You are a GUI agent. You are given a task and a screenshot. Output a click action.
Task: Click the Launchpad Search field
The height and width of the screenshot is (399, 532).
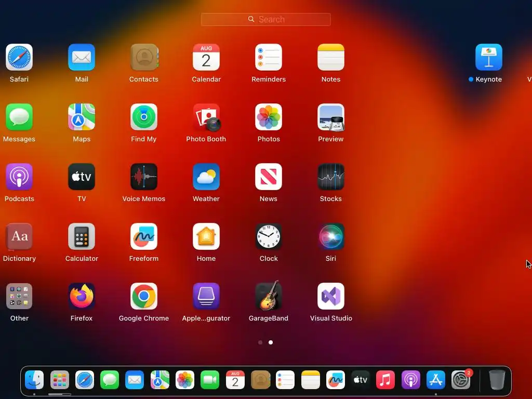click(x=265, y=19)
